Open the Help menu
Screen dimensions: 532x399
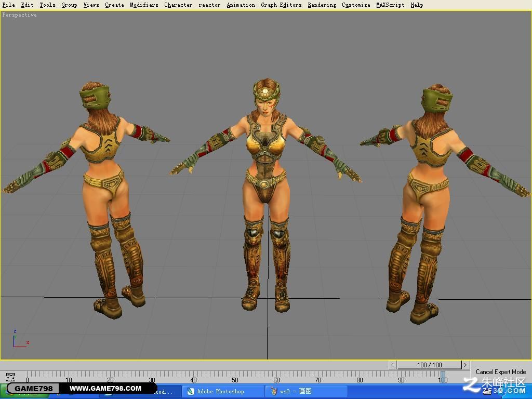pos(417,5)
